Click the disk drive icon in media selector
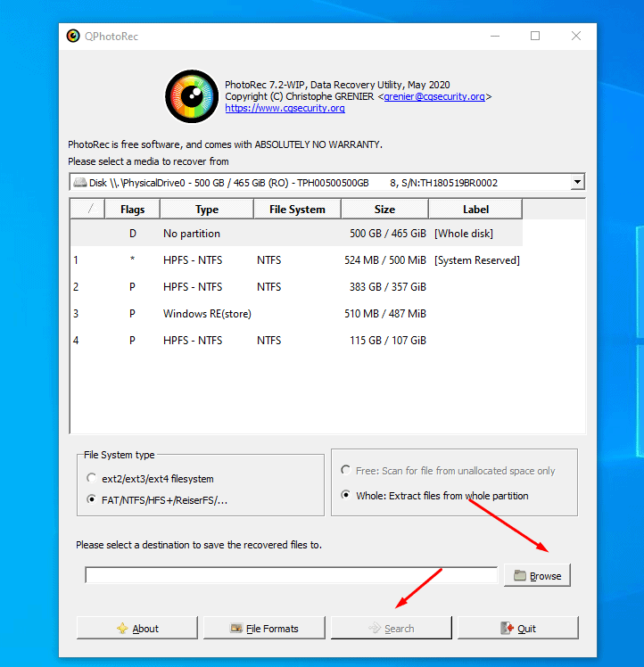The width and height of the screenshot is (644, 667). pyautogui.click(x=79, y=183)
